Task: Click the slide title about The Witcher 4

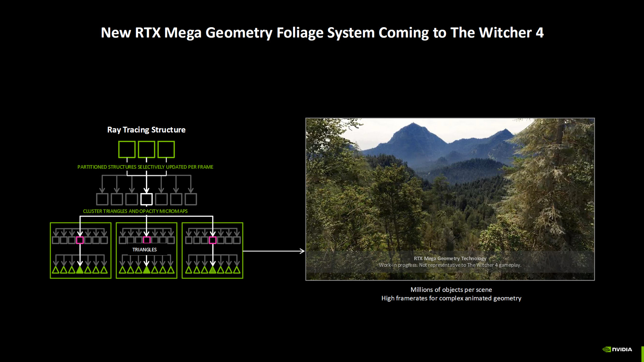Action: 322,33
